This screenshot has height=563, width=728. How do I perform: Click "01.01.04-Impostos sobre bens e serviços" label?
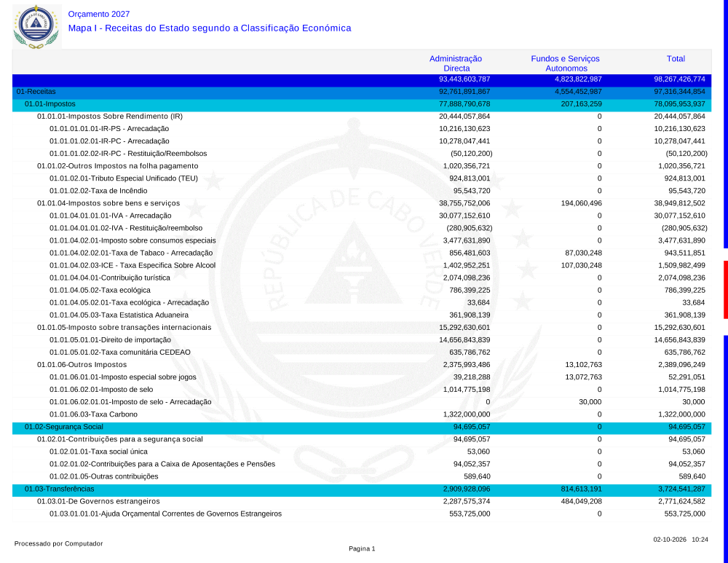point(108,203)
